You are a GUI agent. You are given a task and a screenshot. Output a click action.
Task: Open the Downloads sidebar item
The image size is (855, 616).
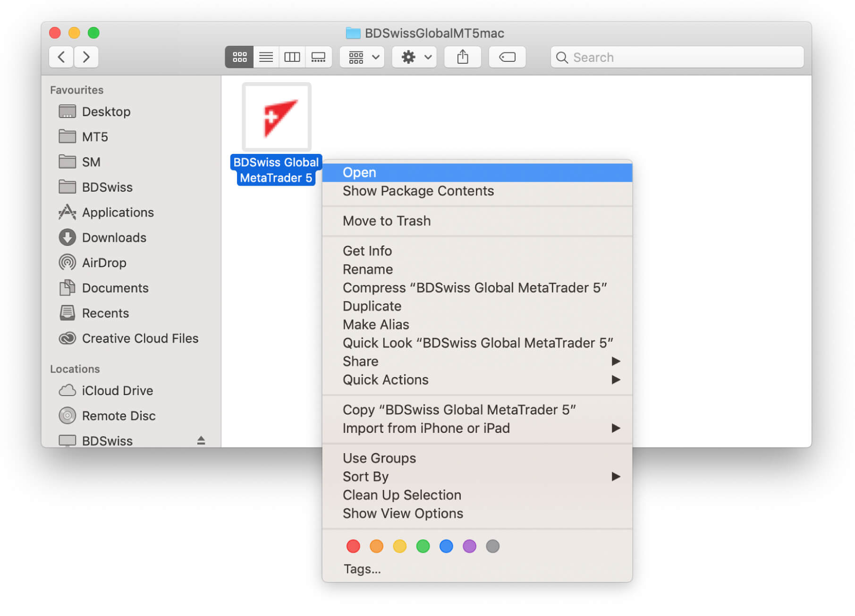113,237
